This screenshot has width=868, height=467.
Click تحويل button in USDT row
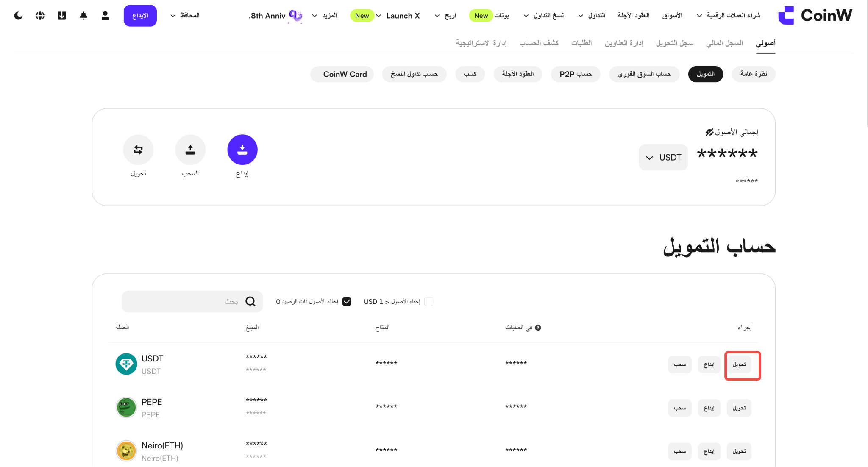click(x=739, y=365)
